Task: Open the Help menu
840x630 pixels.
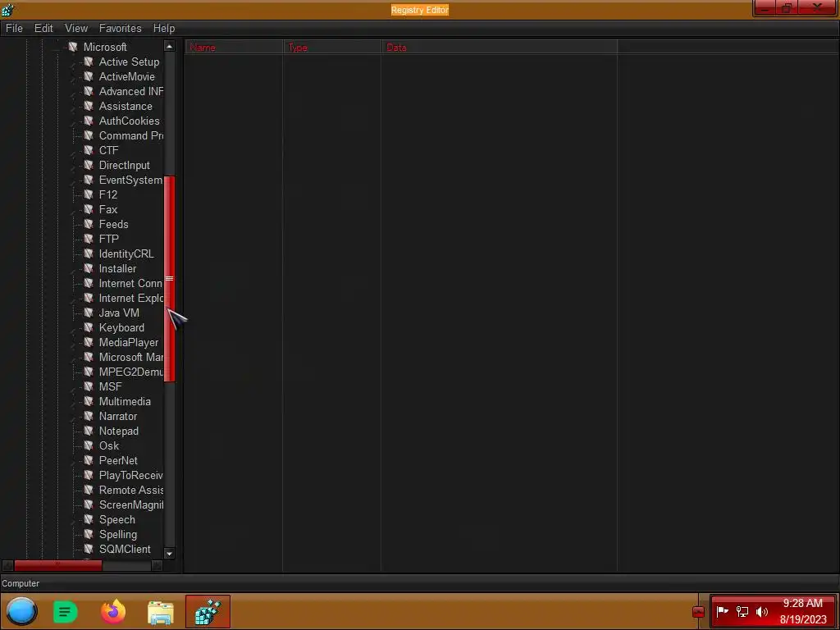Action: point(164,28)
